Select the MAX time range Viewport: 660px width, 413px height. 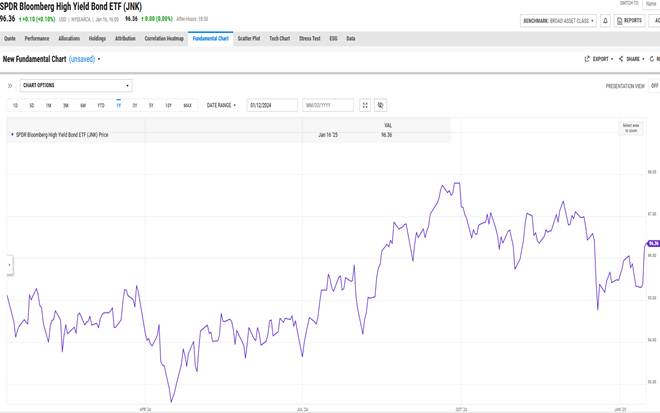(188, 105)
